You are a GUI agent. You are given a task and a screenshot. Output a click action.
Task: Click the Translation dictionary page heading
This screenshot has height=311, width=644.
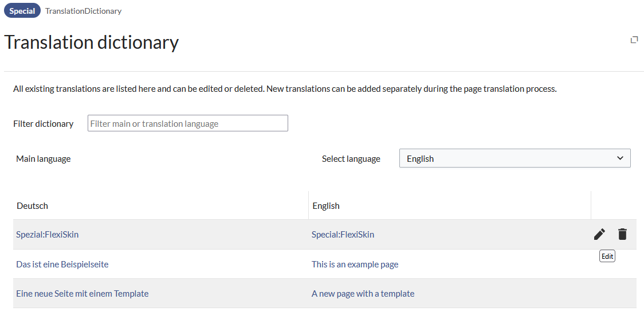tap(92, 42)
